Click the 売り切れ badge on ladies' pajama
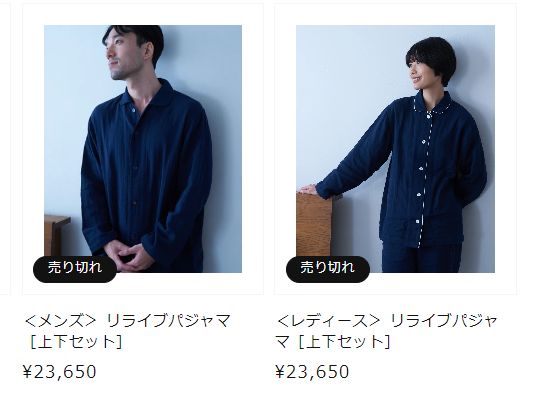Screen dimensions: 551x418 click(x=328, y=269)
